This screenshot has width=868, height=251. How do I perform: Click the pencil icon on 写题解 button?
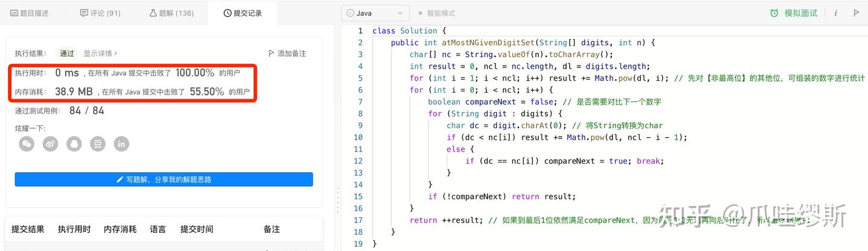point(120,179)
